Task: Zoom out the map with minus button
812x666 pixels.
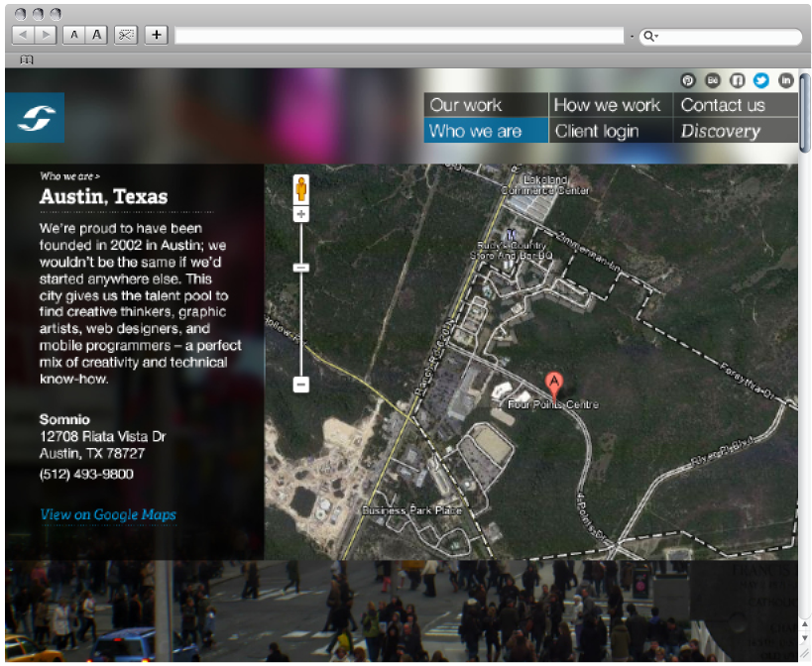Action: (x=301, y=385)
